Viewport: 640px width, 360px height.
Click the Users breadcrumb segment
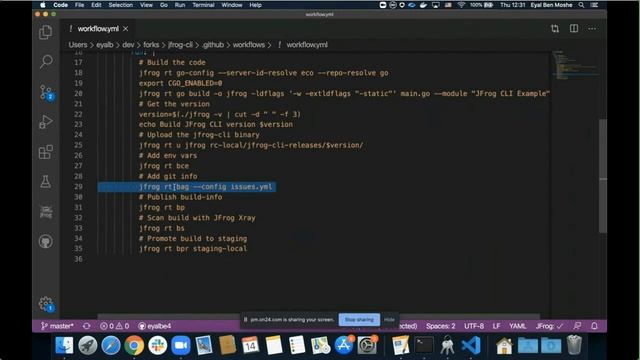point(78,45)
